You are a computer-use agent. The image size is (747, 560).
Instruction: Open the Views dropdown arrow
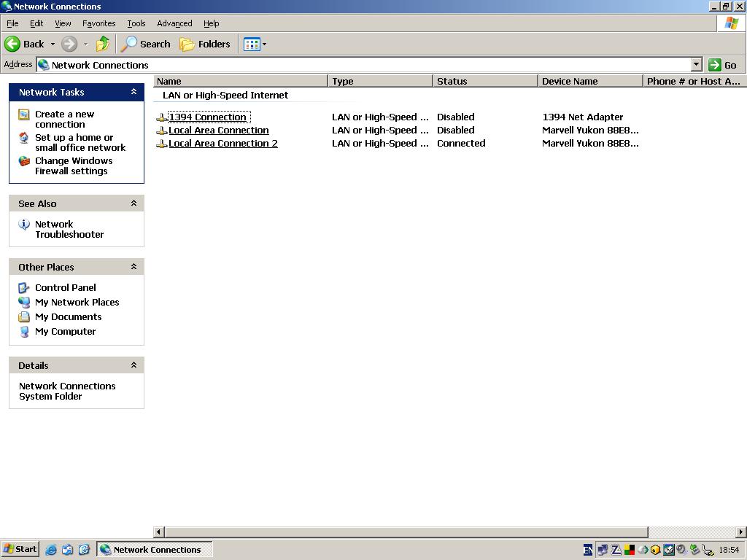264,44
